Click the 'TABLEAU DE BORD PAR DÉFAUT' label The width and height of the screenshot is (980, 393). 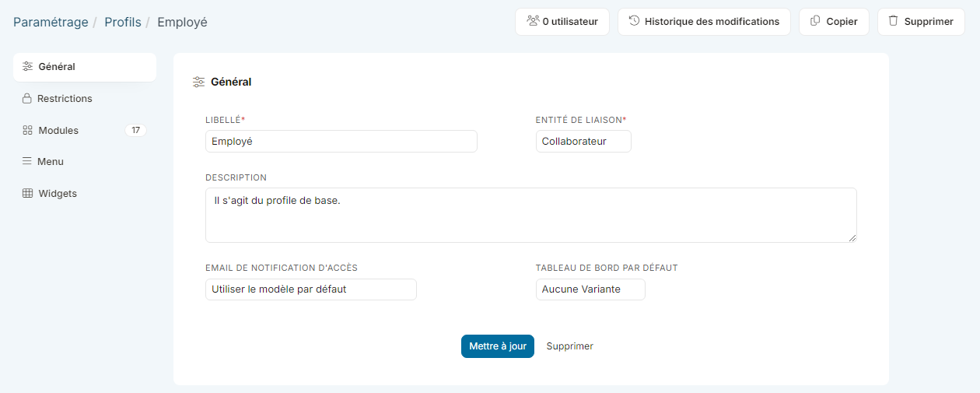click(x=607, y=268)
